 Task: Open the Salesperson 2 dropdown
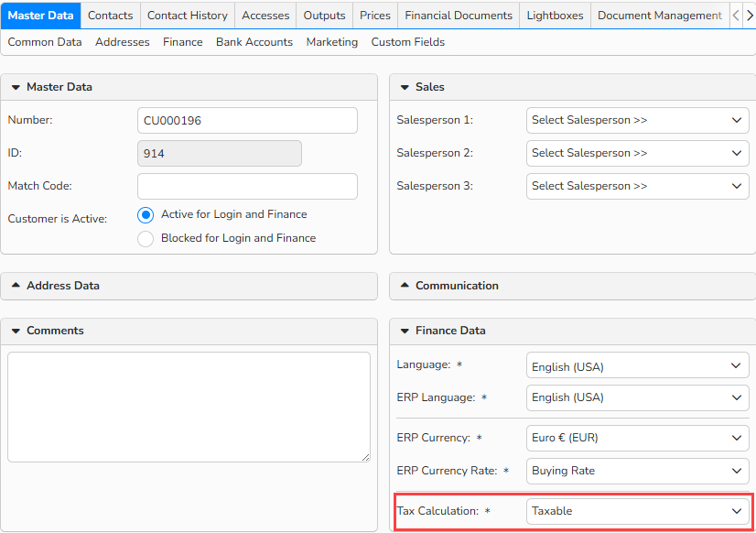(637, 153)
